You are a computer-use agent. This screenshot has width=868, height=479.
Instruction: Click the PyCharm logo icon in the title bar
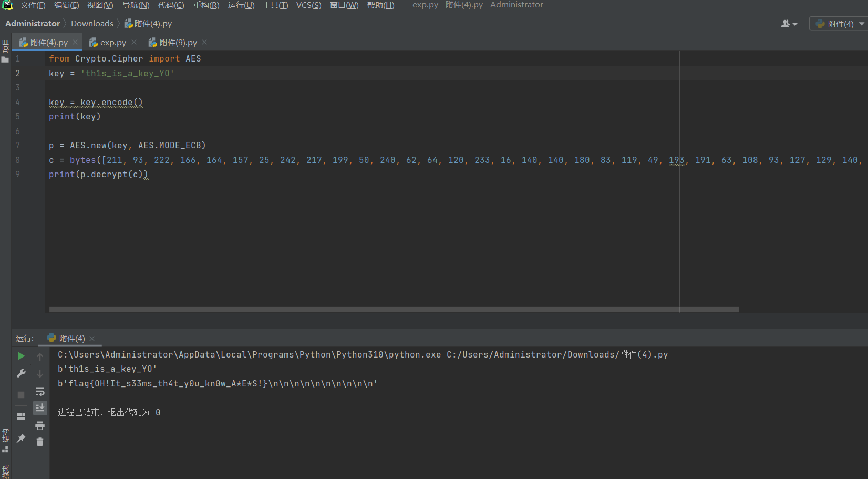[x=7, y=5]
